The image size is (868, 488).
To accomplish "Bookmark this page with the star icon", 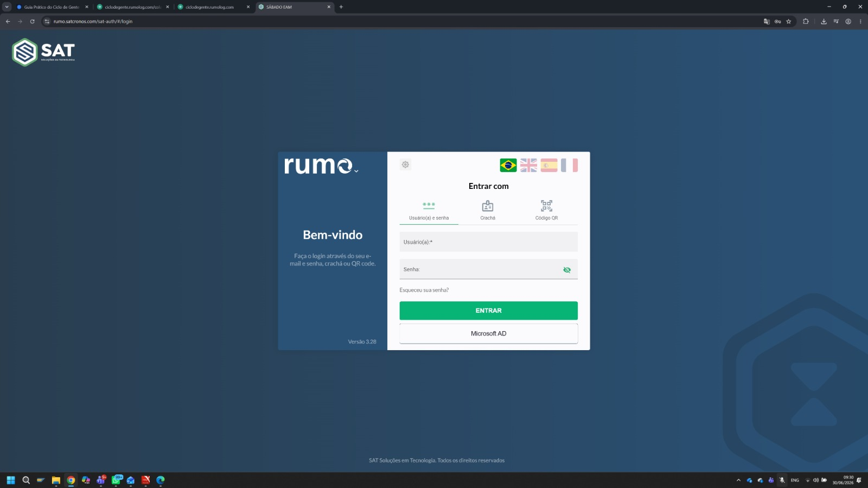I will pos(789,22).
